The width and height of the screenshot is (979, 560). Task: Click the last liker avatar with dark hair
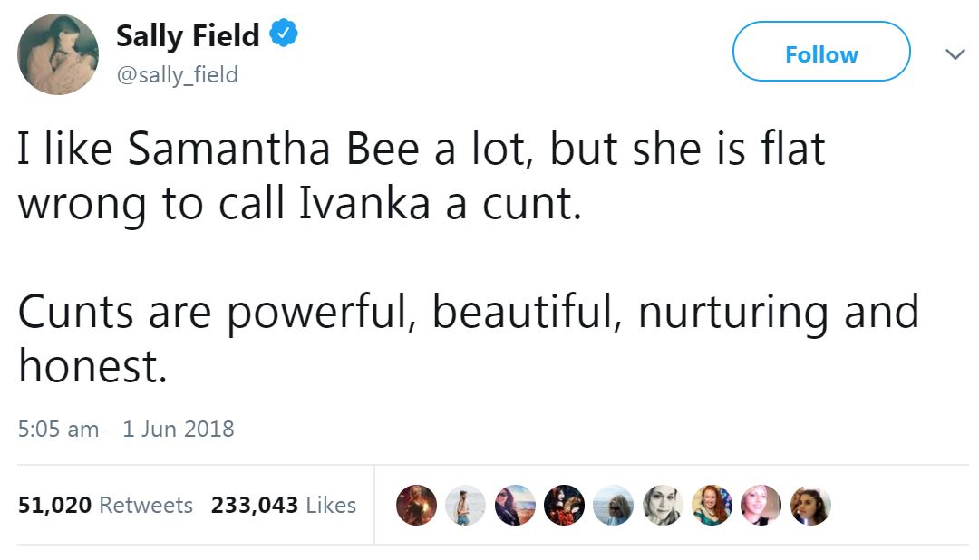[x=809, y=506]
